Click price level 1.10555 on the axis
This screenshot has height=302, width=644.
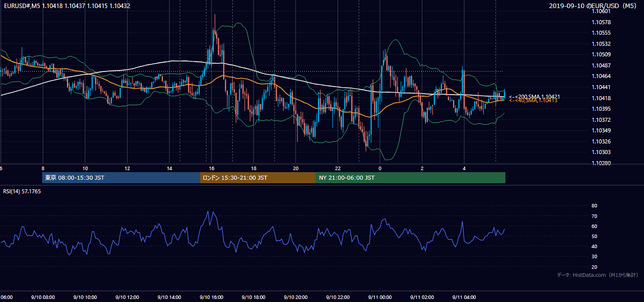[600, 33]
